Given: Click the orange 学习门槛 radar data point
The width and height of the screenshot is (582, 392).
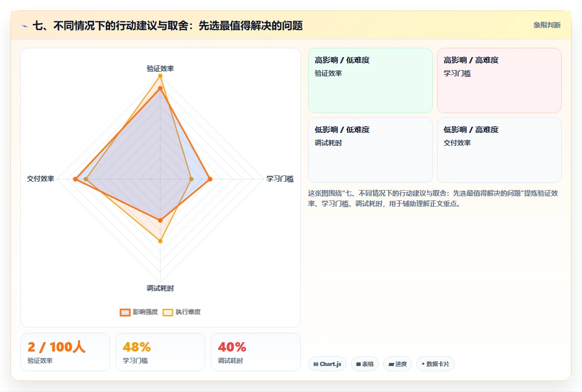Looking at the screenshot, I should [x=210, y=179].
